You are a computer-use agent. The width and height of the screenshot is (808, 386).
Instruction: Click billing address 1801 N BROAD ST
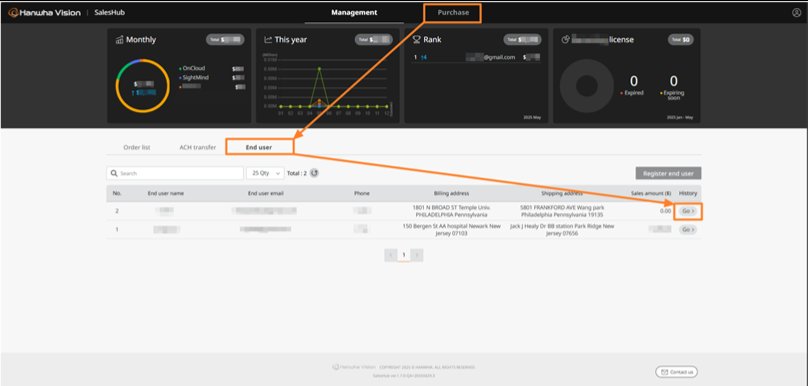click(451, 211)
